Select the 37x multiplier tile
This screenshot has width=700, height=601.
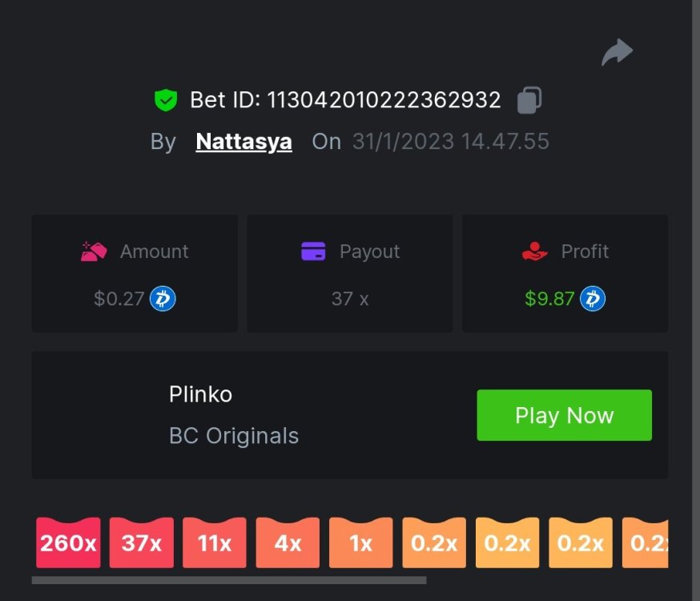tap(141, 543)
